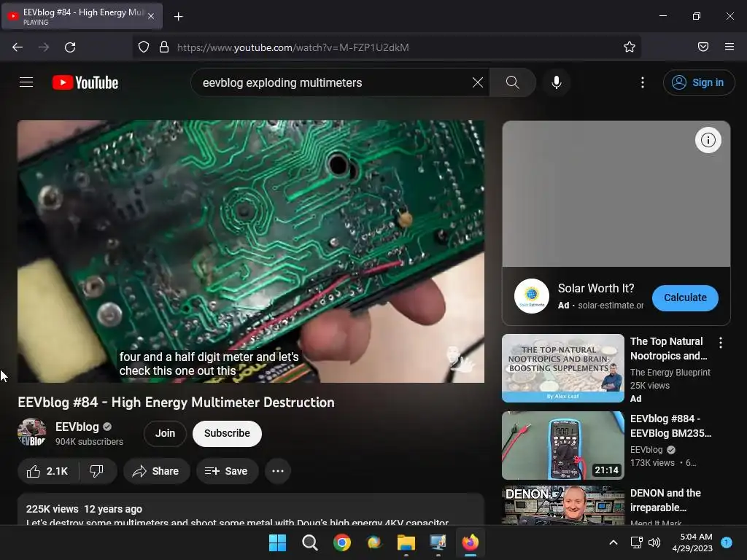Subscribe to EEVblog channel

click(x=227, y=433)
